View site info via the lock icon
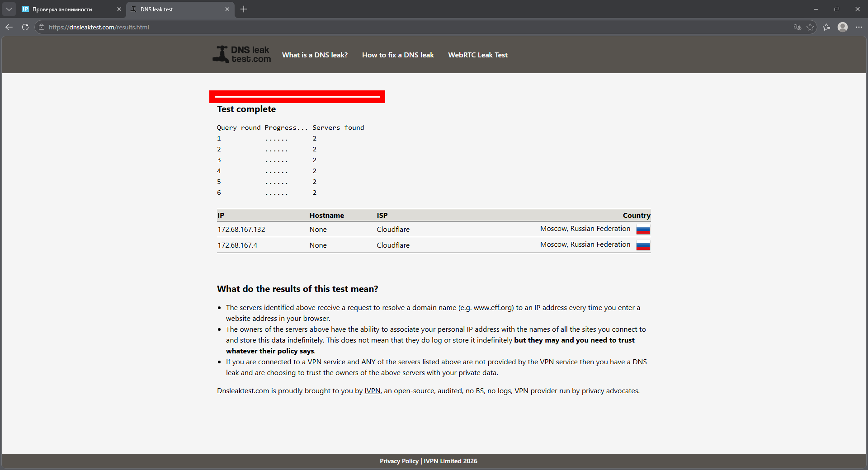Viewport: 868px width, 470px height. [x=42, y=27]
